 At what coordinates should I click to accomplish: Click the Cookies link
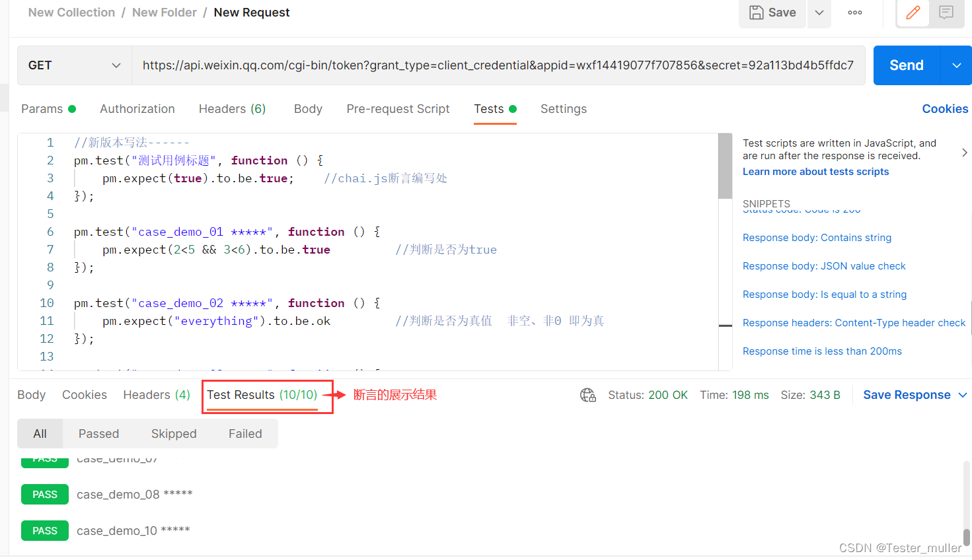945,109
